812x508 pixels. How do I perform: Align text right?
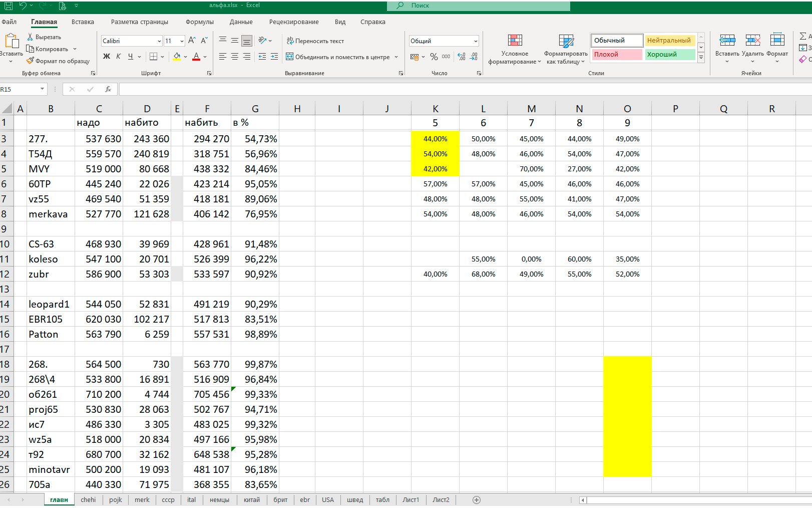coord(247,57)
